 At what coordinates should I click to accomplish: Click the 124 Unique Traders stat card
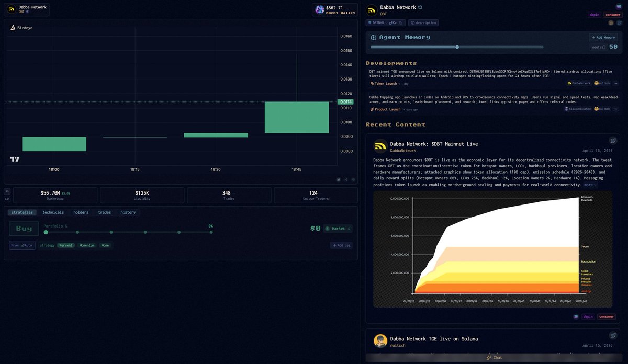(316, 195)
